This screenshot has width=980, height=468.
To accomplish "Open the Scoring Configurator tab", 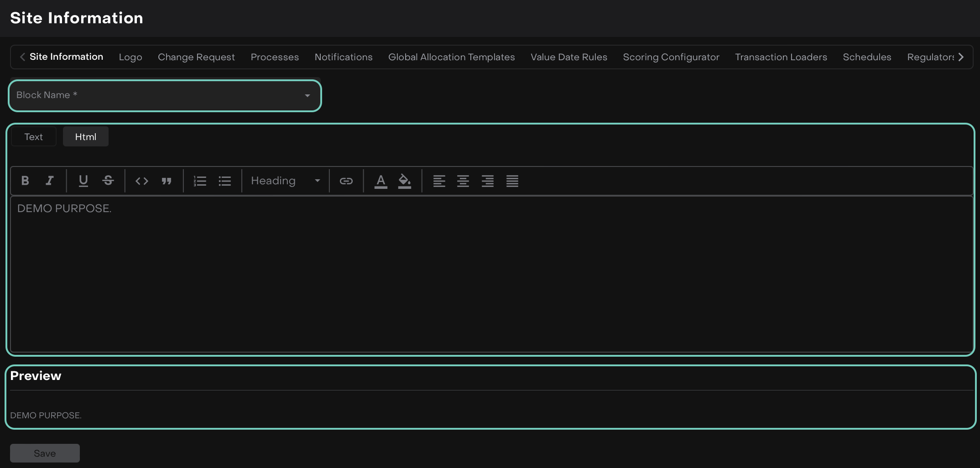I will tap(671, 57).
